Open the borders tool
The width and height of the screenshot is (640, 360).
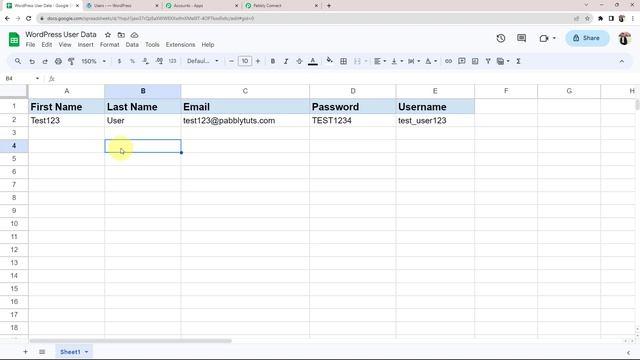[x=343, y=61]
